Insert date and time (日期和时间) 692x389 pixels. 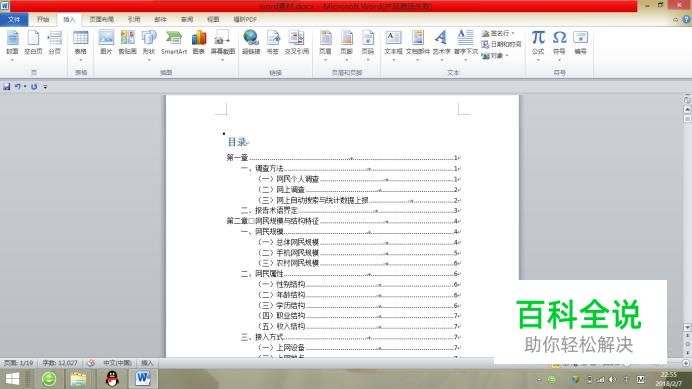[501, 44]
